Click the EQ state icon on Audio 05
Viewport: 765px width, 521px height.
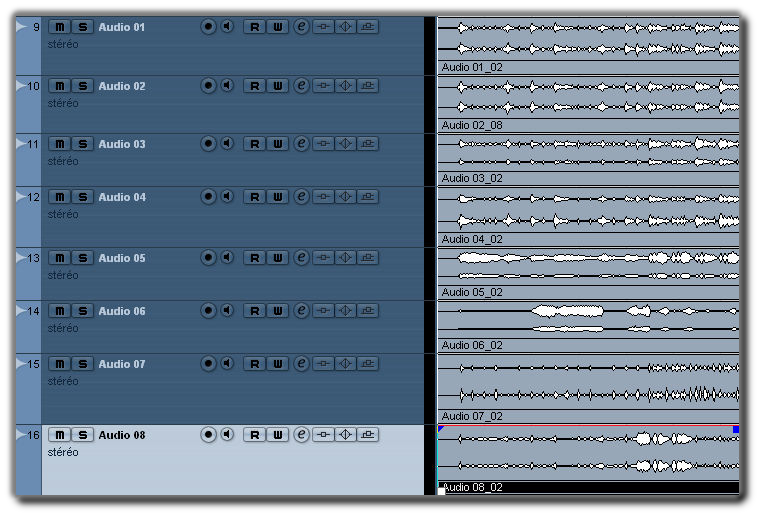346,258
